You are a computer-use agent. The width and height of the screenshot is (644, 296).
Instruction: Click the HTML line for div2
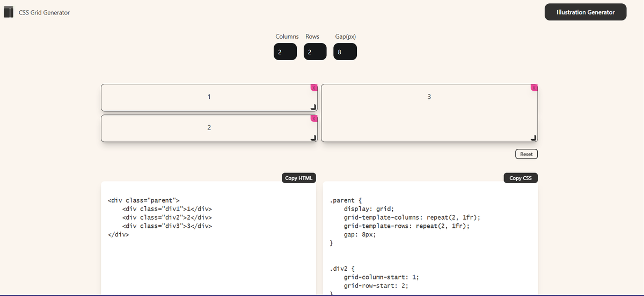[x=167, y=218]
